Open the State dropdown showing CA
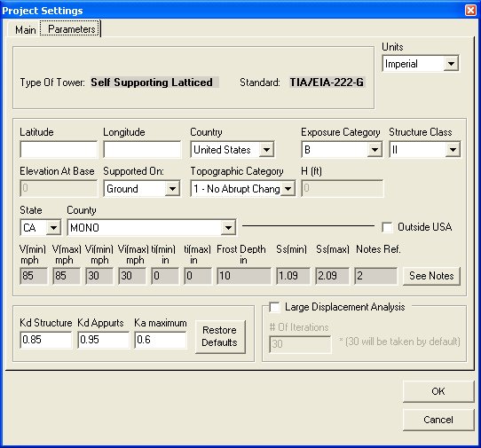Screen dimensions: 481x448 pos(41,227)
